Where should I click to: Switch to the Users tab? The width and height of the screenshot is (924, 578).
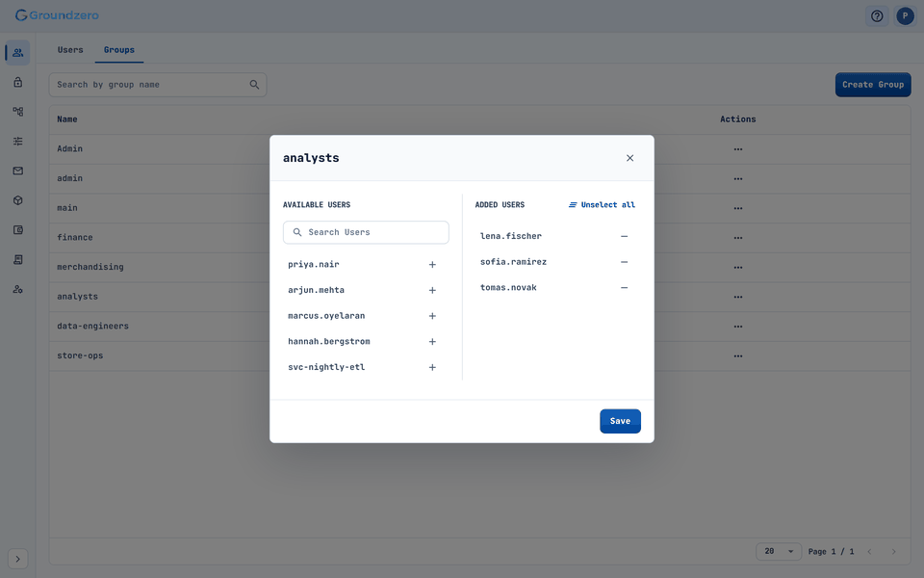(x=70, y=50)
